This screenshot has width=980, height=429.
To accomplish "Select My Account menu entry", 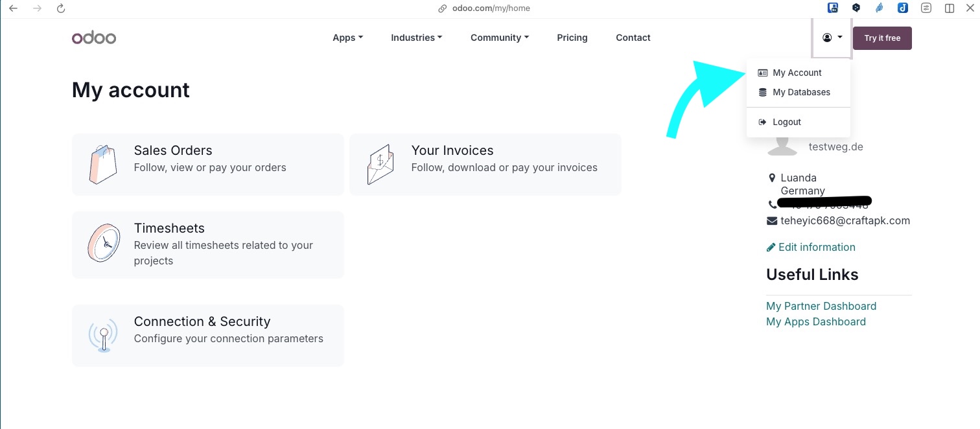I will [x=798, y=73].
